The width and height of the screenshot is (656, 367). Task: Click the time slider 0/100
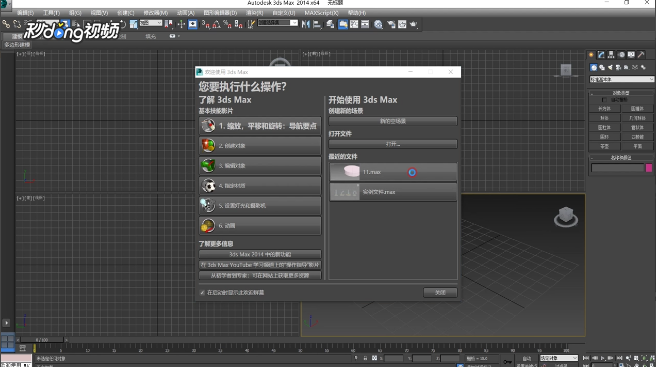tap(42, 340)
